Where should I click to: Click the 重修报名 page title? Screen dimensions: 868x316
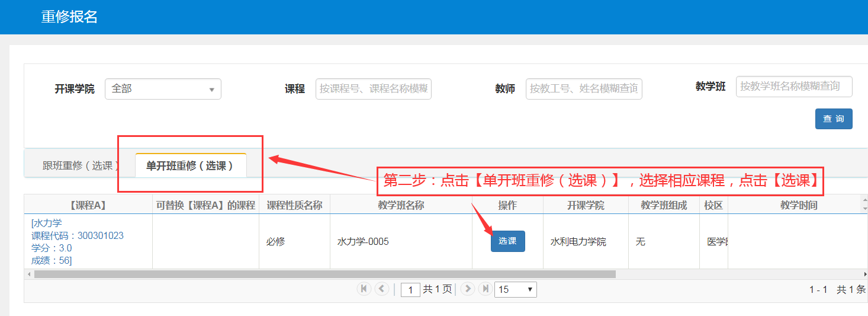(69, 17)
